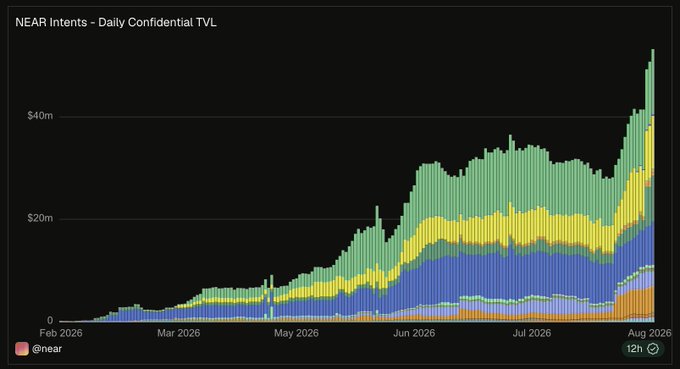Click the chart title NEAR Intents - Daily Confidential TVL

click(116, 23)
